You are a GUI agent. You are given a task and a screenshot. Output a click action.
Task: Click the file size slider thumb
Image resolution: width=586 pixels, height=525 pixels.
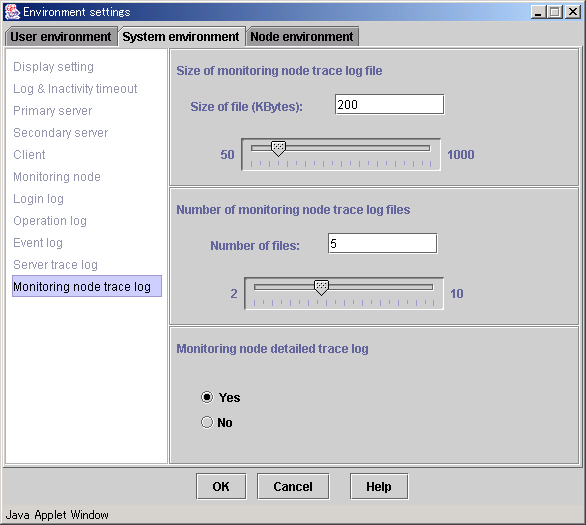click(x=278, y=149)
